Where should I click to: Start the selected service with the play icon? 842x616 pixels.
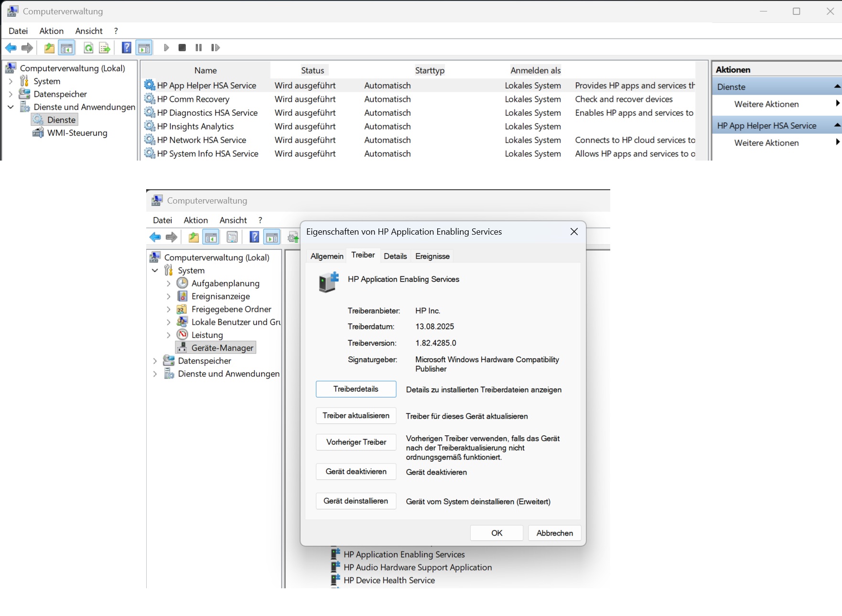click(166, 48)
